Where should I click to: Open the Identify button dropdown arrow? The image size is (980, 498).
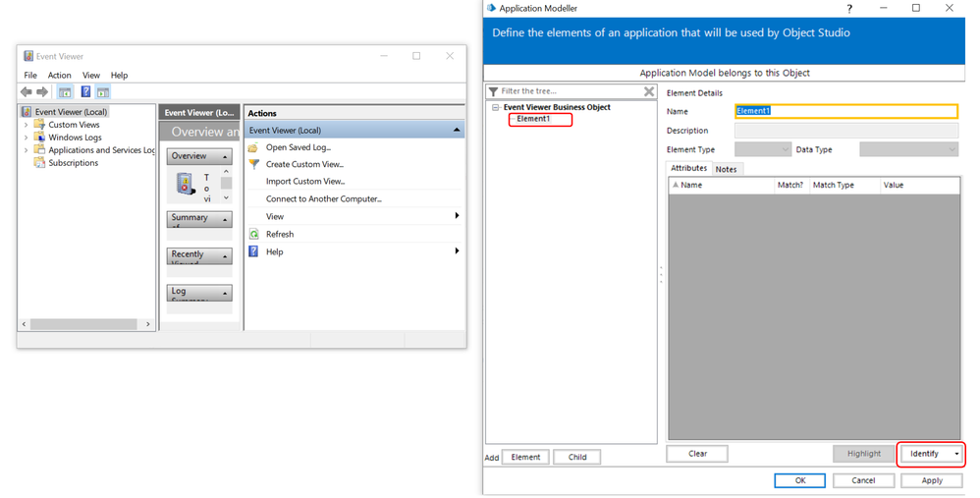tap(956, 454)
